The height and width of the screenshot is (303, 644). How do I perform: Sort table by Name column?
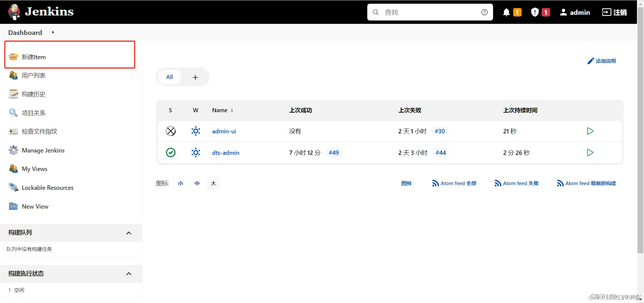(x=223, y=110)
